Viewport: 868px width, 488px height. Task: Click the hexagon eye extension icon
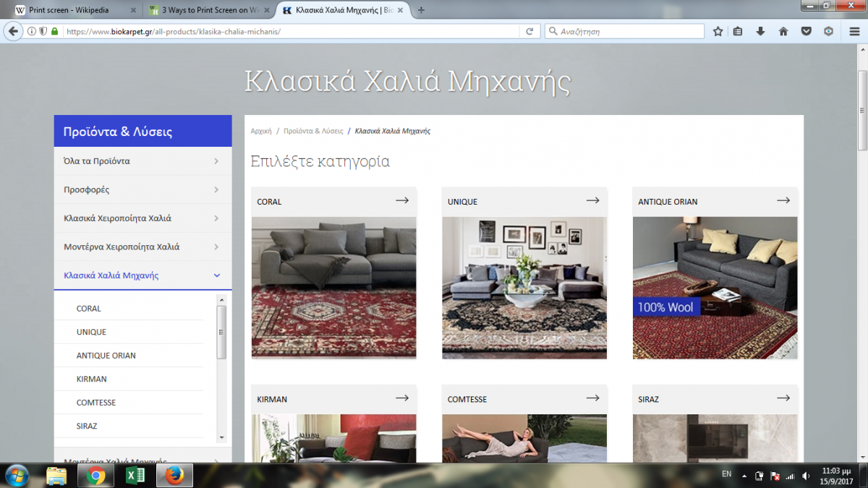point(829,32)
